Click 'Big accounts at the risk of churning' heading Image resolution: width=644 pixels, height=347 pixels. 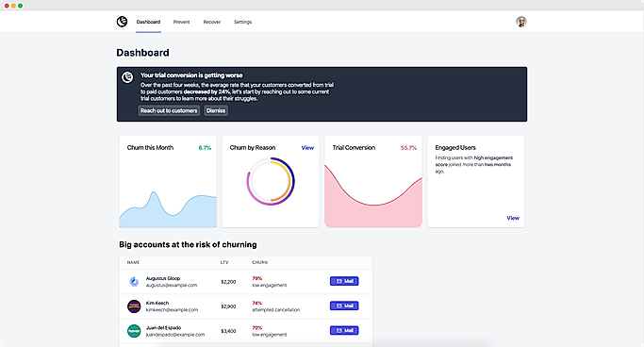pyautogui.click(x=188, y=245)
